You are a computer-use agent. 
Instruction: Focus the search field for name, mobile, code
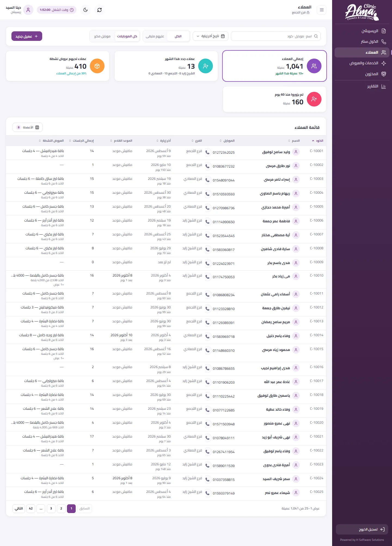pos(275,36)
